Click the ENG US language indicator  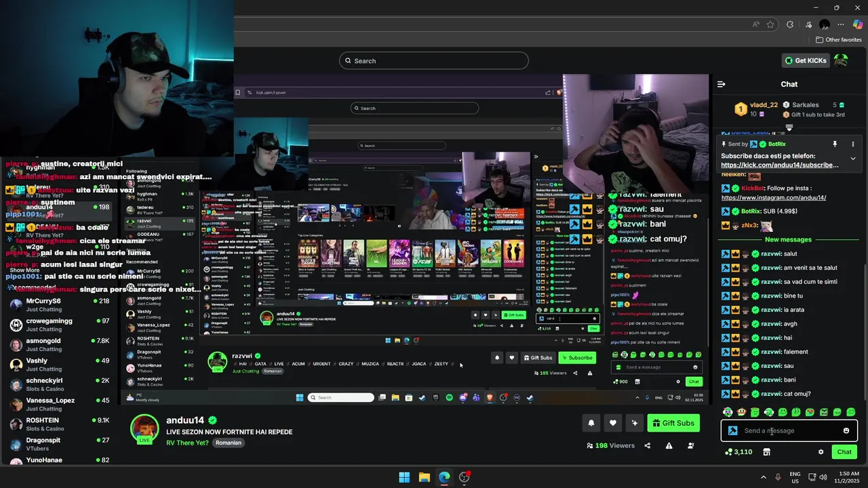click(x=795, y=477)
